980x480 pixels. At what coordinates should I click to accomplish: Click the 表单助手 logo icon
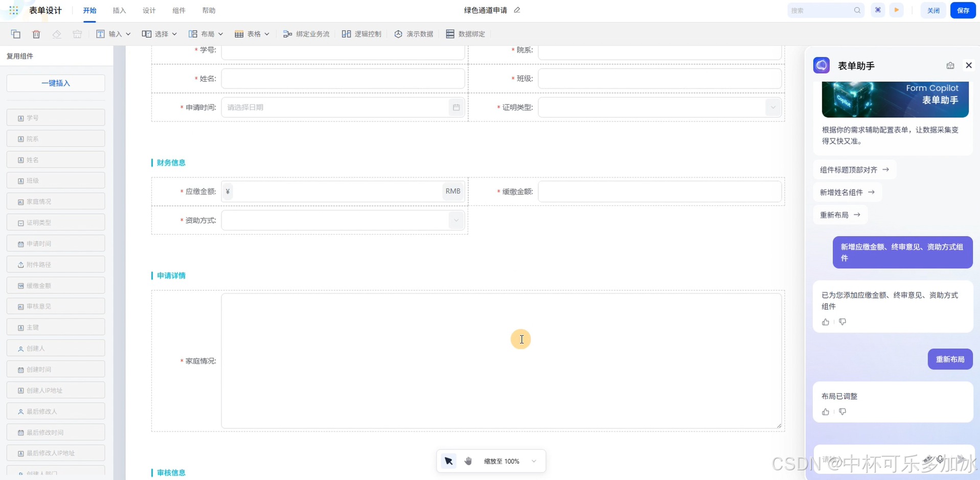pos(822,65)
